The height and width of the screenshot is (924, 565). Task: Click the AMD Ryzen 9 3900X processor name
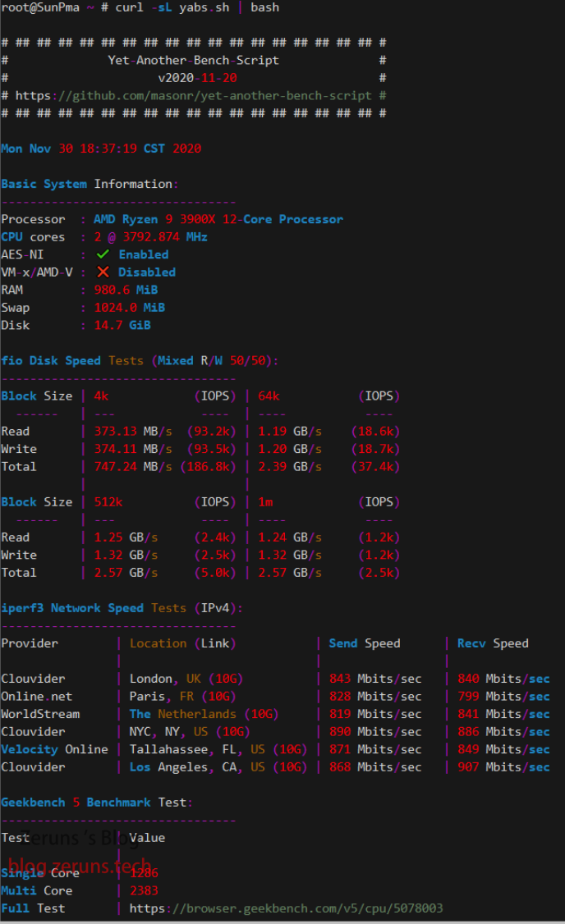pyautogui.click(x=218, y=219)
